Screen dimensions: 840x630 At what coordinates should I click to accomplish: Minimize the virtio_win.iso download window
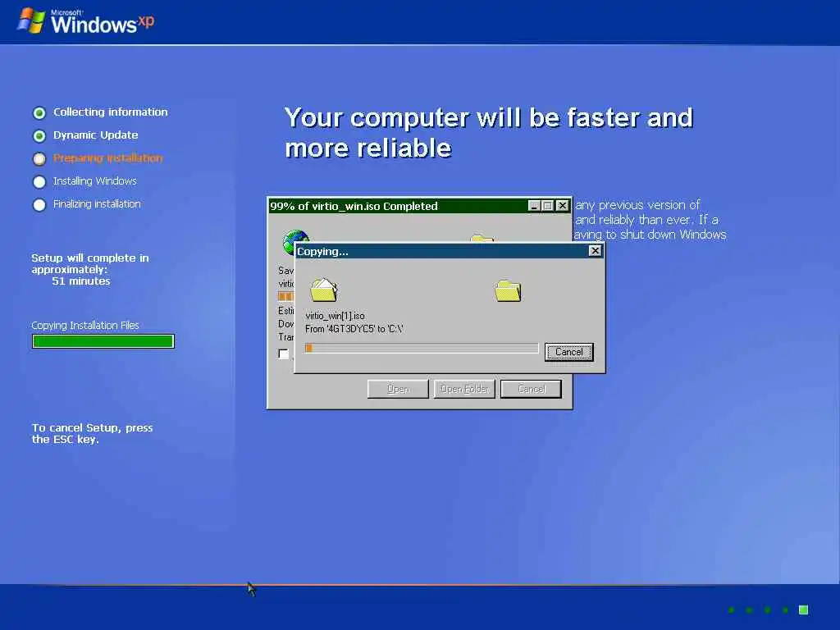click(x=533, y=206)
